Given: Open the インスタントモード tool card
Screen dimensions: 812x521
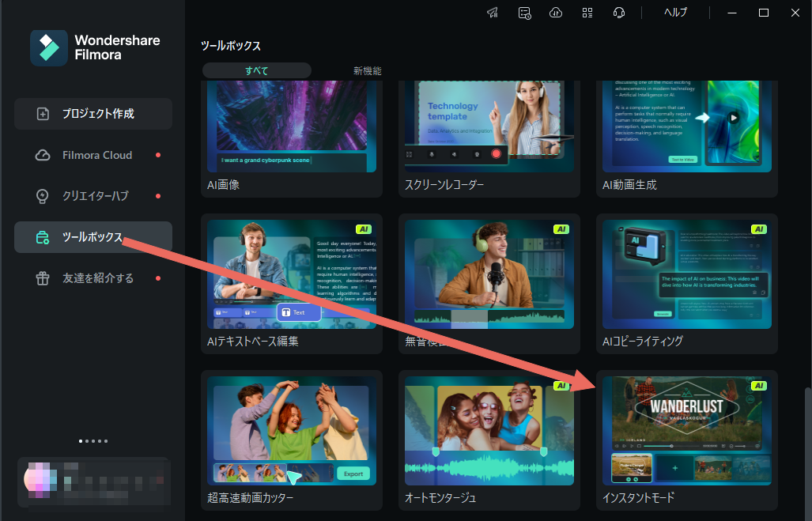Looking at the screenshot, I should pyautogui.click(x=686, y=440).
